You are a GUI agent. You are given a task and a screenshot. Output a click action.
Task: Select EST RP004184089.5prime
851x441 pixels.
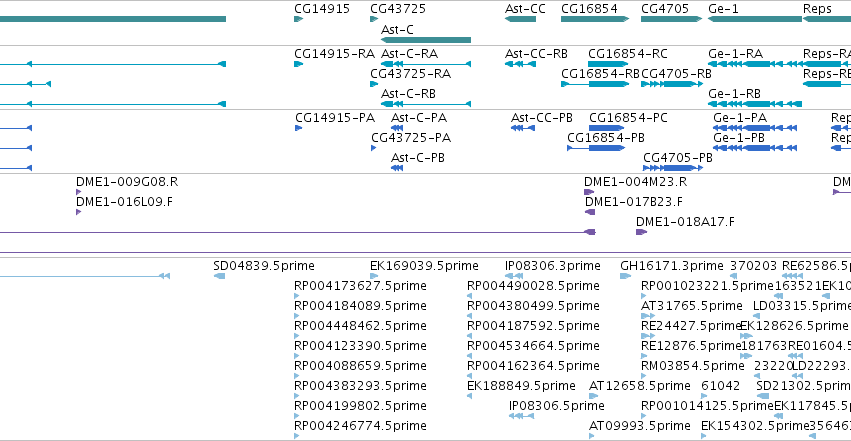(360, 306)
